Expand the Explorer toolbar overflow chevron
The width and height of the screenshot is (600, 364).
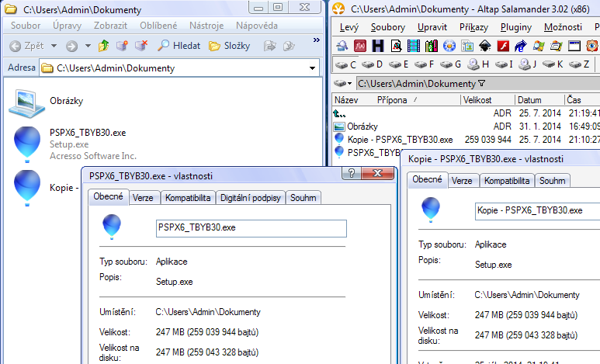[317, 40]
